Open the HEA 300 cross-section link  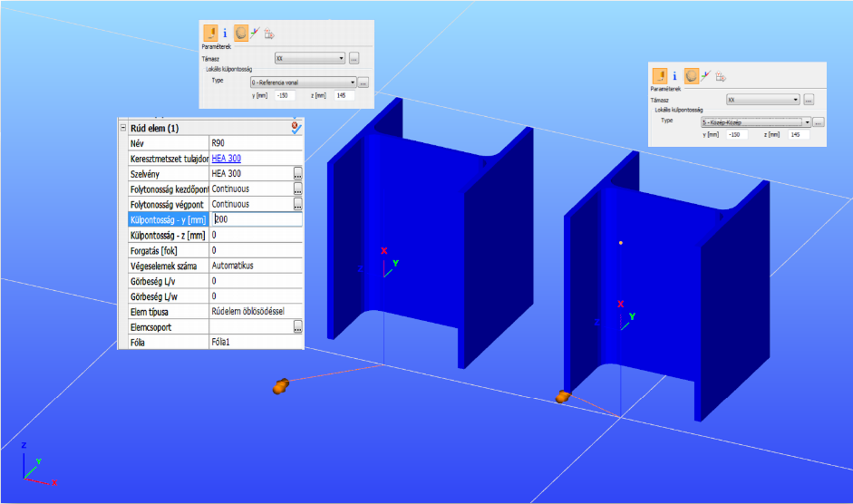pos(227,159)
